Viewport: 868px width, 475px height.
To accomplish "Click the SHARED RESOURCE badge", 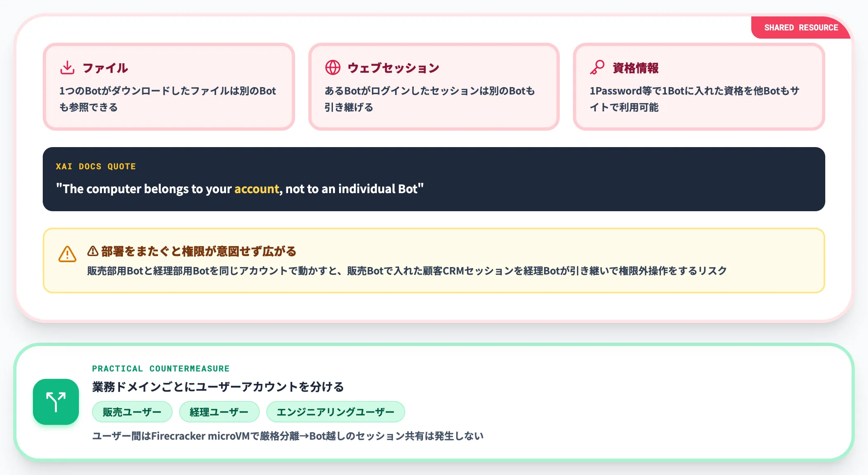I will click(801, 28).
